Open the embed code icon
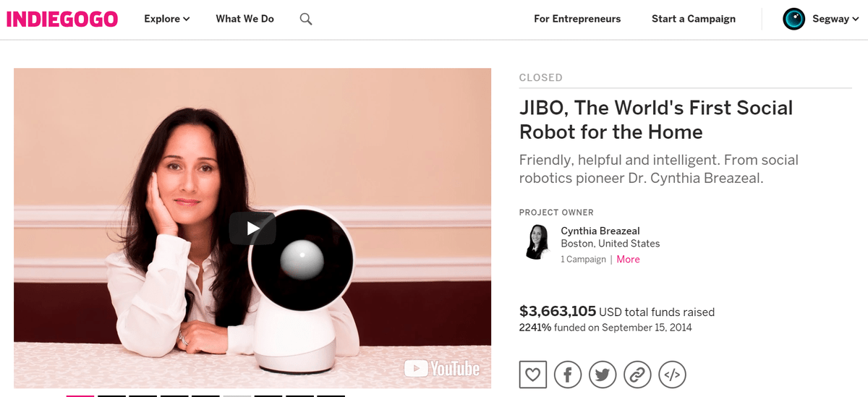 672,375
